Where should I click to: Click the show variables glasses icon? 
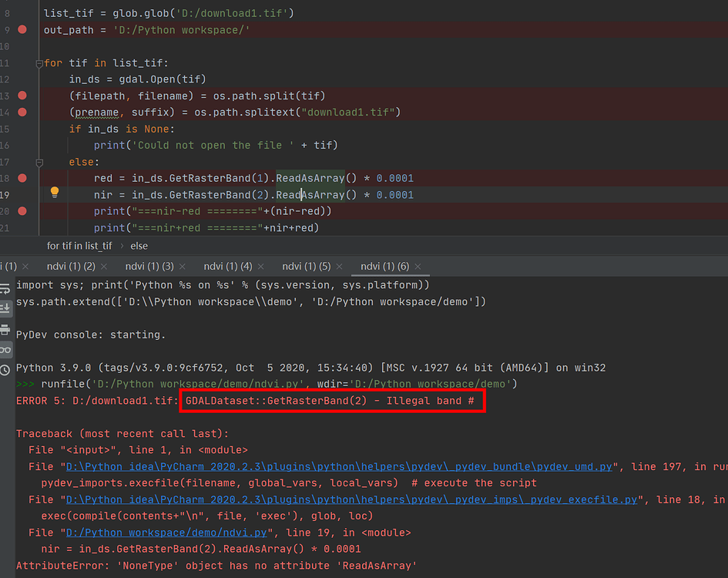[x=5, y=349]
